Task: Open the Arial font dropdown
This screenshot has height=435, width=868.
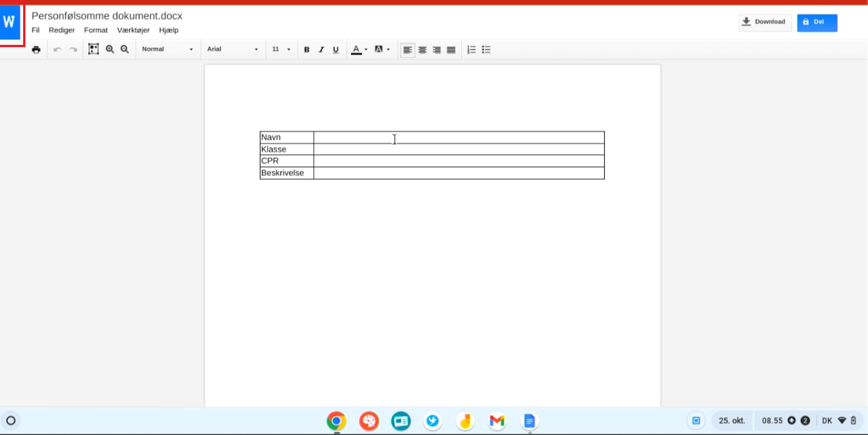Action: point(232,49)
